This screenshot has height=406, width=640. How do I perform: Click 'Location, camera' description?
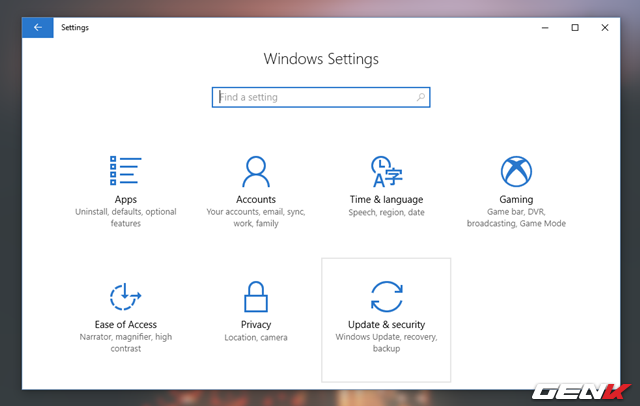256,337
